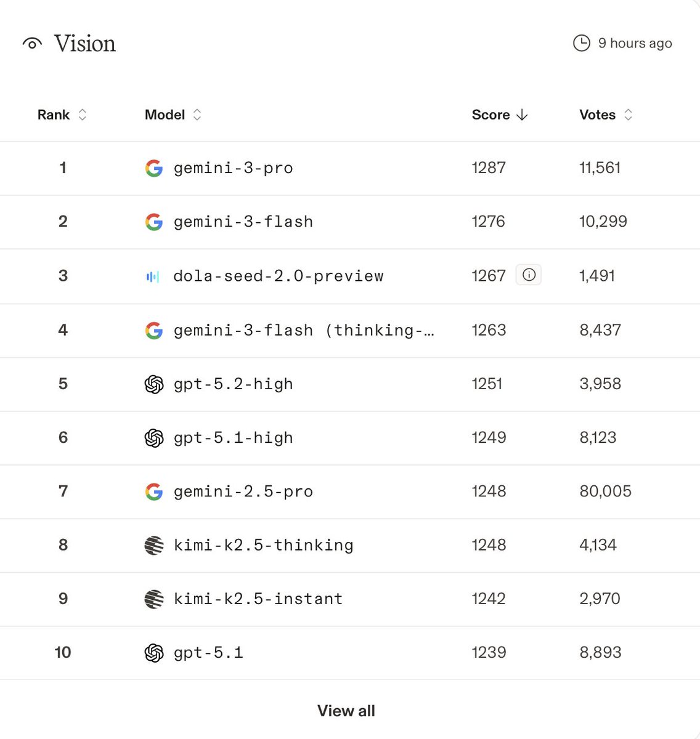The width and height of the screenshot is (700, 739).
Task: Click the Vision leaderboard heading
Action: click(85, 44)
